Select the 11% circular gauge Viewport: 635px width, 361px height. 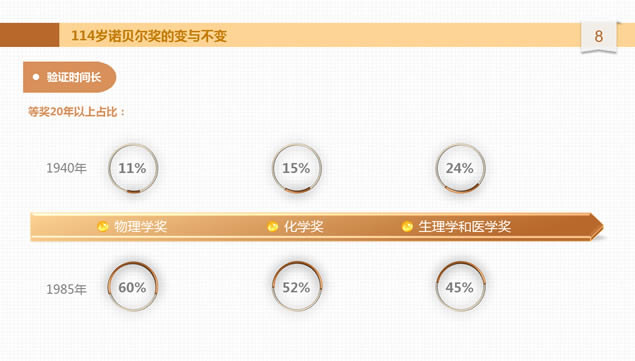pyautogui.click(x=133, y=168)
